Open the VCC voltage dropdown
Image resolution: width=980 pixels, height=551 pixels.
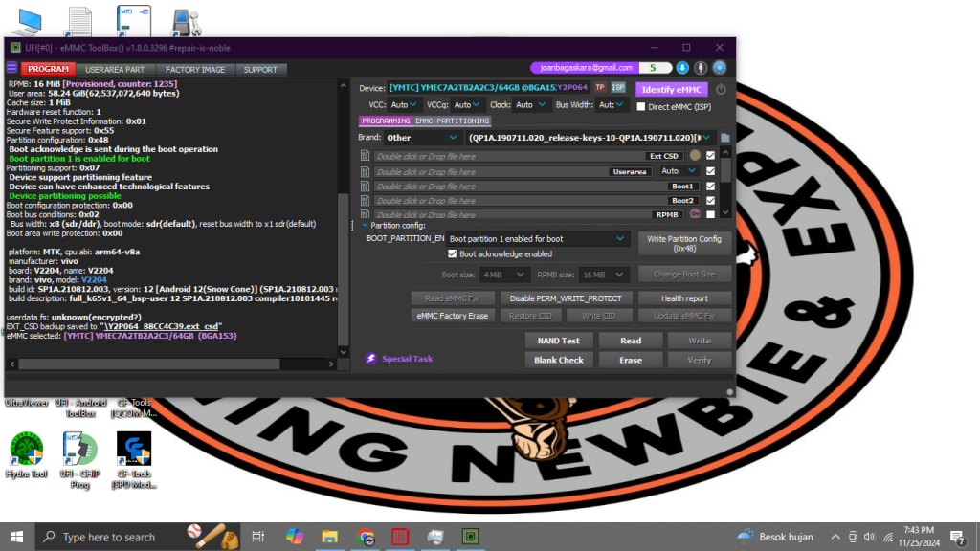[404, 105]
